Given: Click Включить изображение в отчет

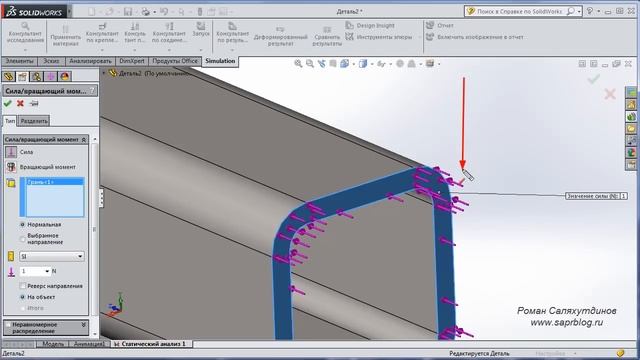Looking at the screenshot, I should [475, 37].
